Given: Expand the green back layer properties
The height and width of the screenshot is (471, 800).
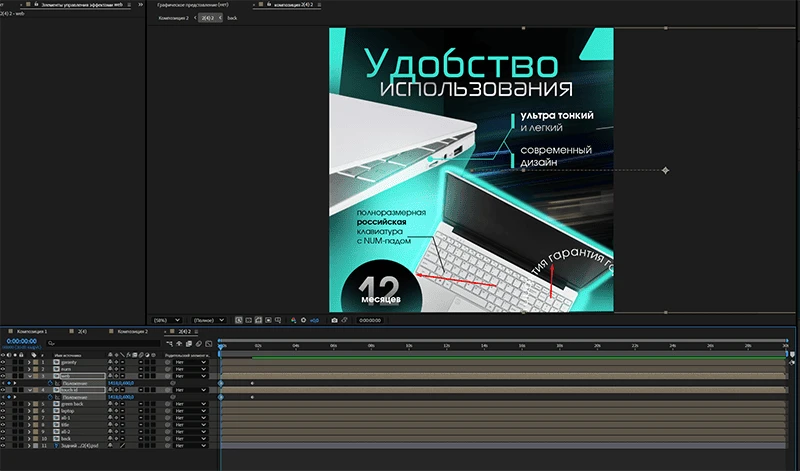Looking at the screenshot, I should click(29, 404).
